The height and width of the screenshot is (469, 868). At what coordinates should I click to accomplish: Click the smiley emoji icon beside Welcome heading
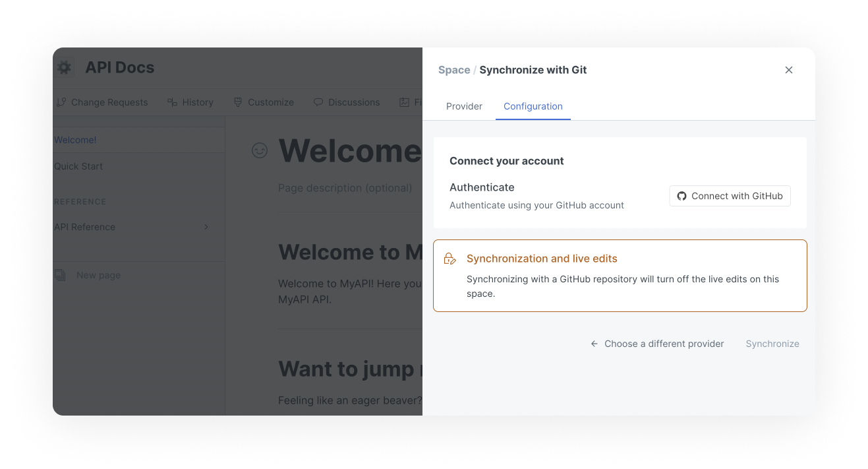pyautogui.click(x=260, y=150)
